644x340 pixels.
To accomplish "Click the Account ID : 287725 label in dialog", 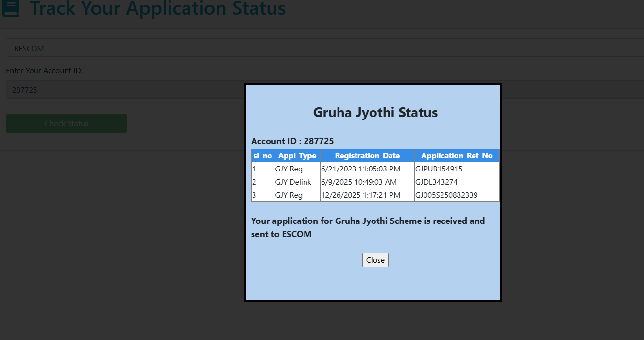I will [x=292, y=141].
